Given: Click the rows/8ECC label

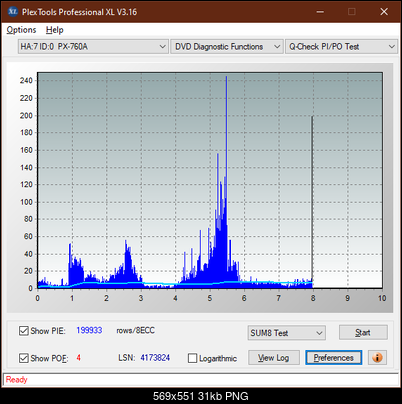Looking at the screenshot, I should coord(136,330).
